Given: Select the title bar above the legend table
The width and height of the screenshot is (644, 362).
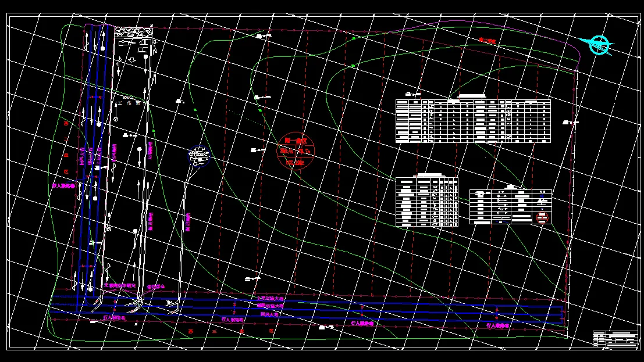Looking at the screenshot, I should tap(511, 187).
